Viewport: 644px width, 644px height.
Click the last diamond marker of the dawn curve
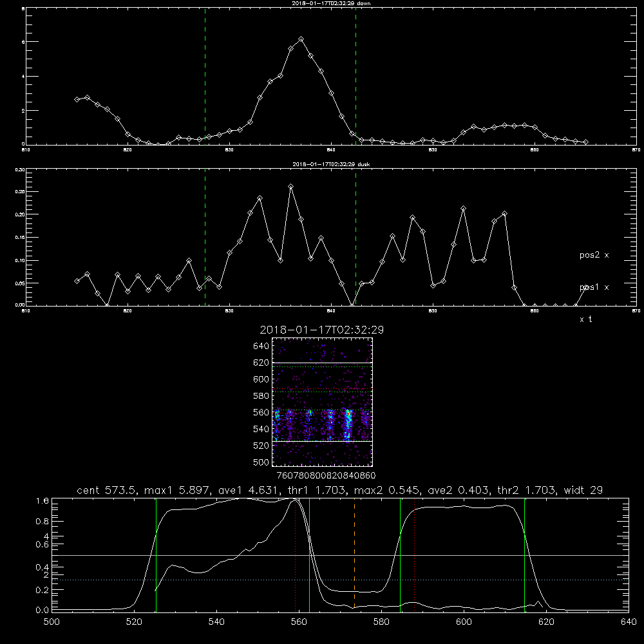click(585, 142)
